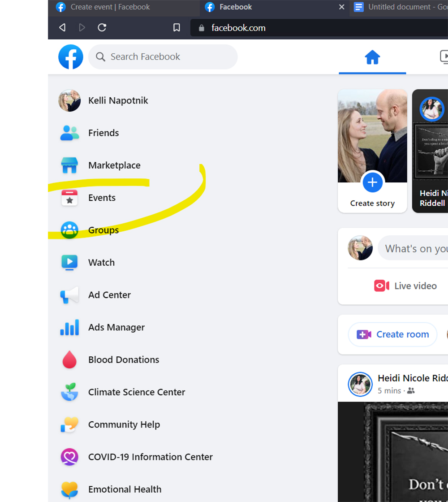Image resolution: width=448 pixels, height=502 pixels.
Task: Click the composer profile avatar
Action: click(360, 248)
